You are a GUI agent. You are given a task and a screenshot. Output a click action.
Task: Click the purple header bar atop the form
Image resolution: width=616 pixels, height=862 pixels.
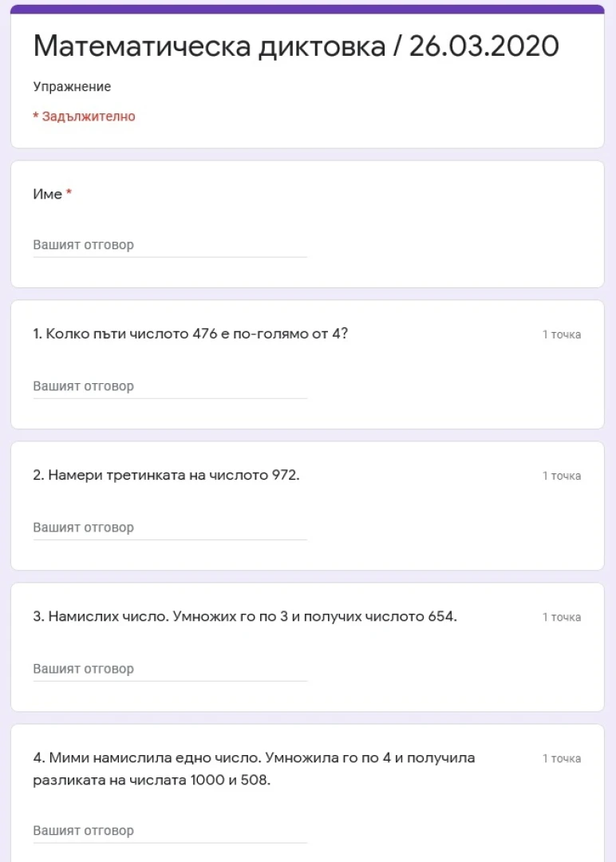coord(308,9)
